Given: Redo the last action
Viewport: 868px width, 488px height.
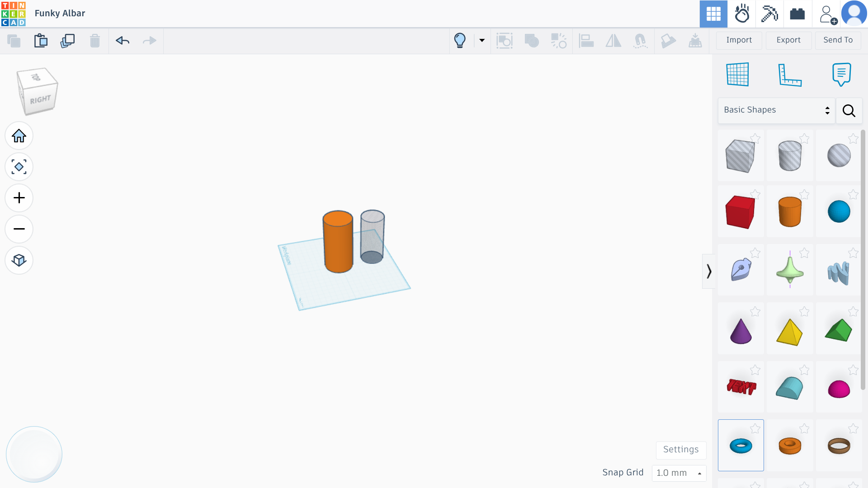Looking at the screenshot, I should click(x=149, y=41).
